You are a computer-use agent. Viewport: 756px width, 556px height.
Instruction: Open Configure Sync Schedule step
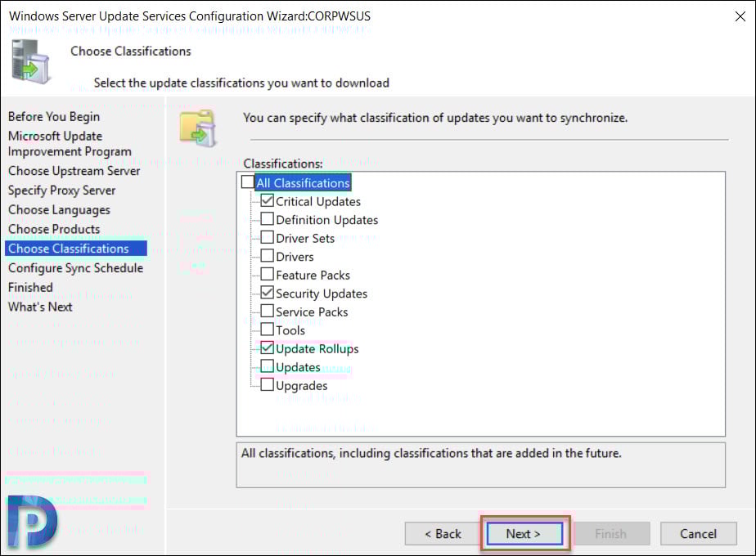[x=75, y=268]
